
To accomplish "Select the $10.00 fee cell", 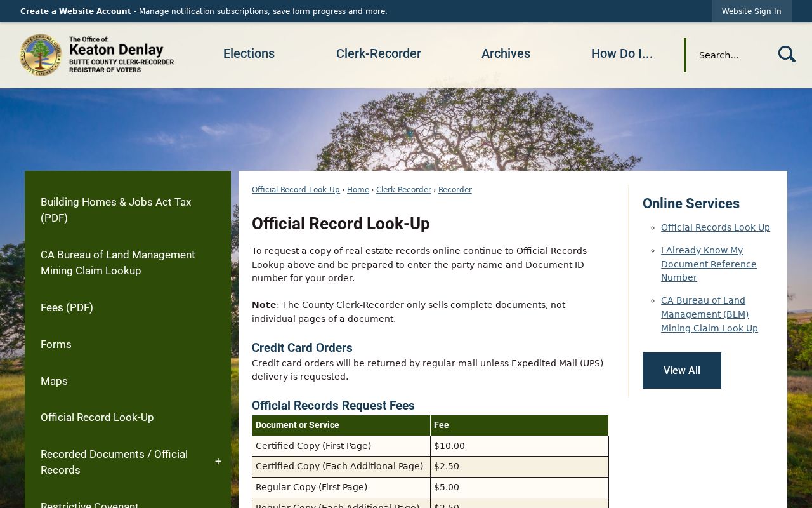I will (x=520, y=446).
